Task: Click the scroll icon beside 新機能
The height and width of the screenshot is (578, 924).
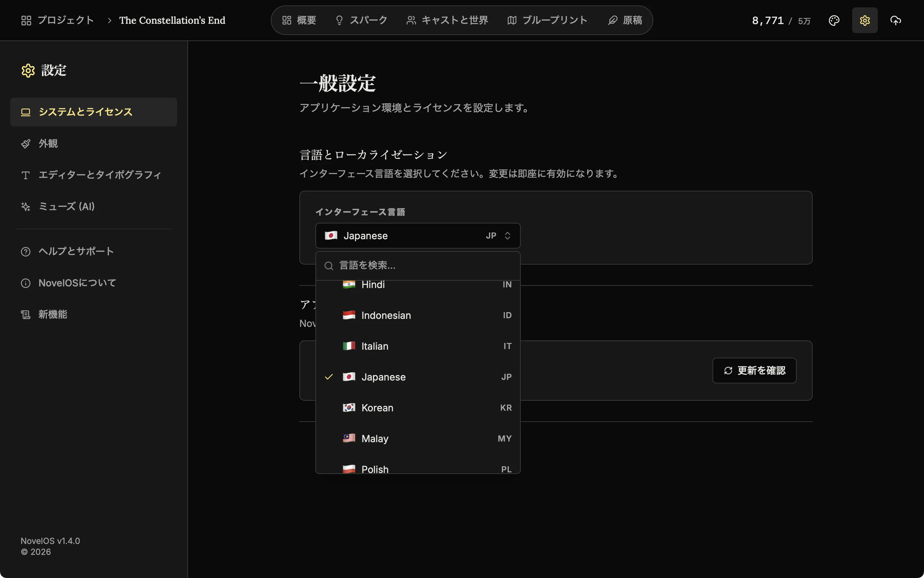Action: [26, 315]
